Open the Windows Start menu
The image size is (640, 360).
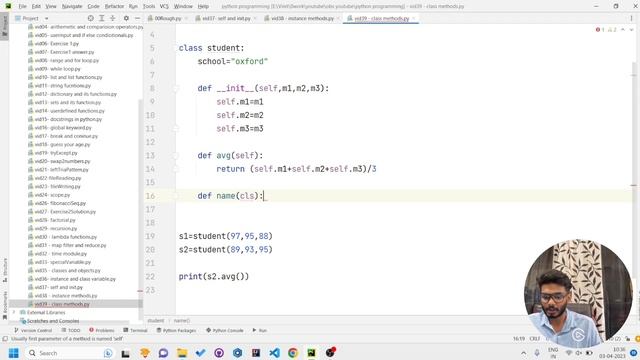13,353
